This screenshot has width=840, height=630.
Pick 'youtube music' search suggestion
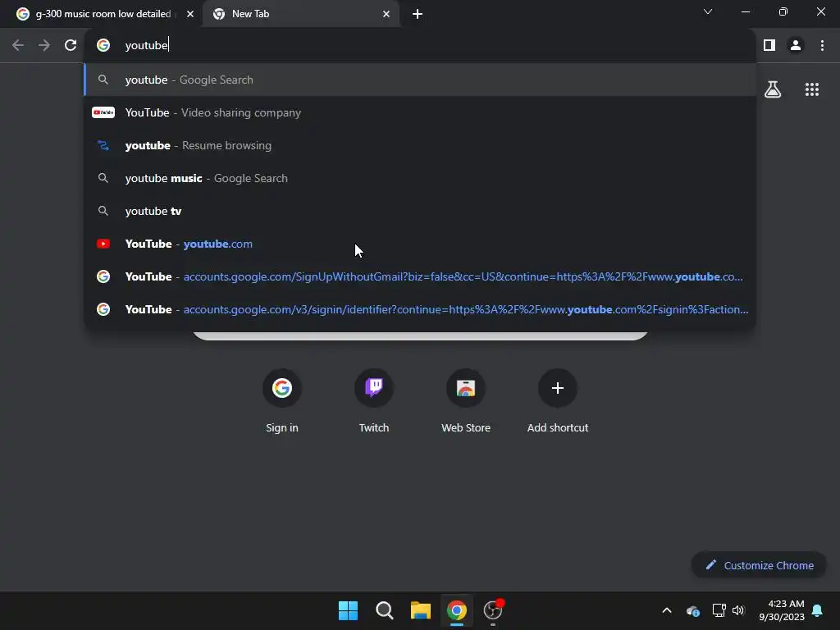[420, 178]
